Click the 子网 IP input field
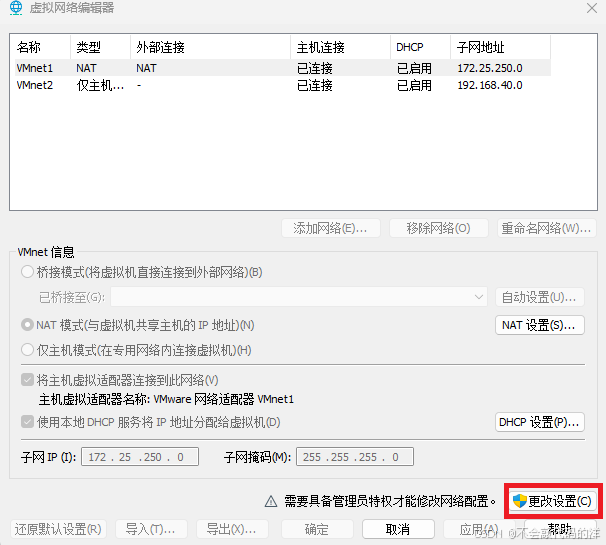Image resolution: width=606 pixels, height=545 pixels. click(140, 456)
